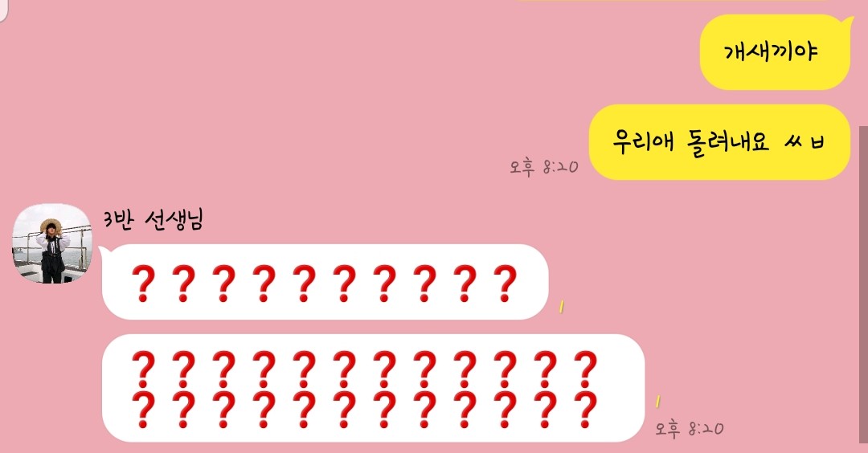The image size is (868, 453).
Task: Click the partial white element at top-left corner
Action: (4, 10)
